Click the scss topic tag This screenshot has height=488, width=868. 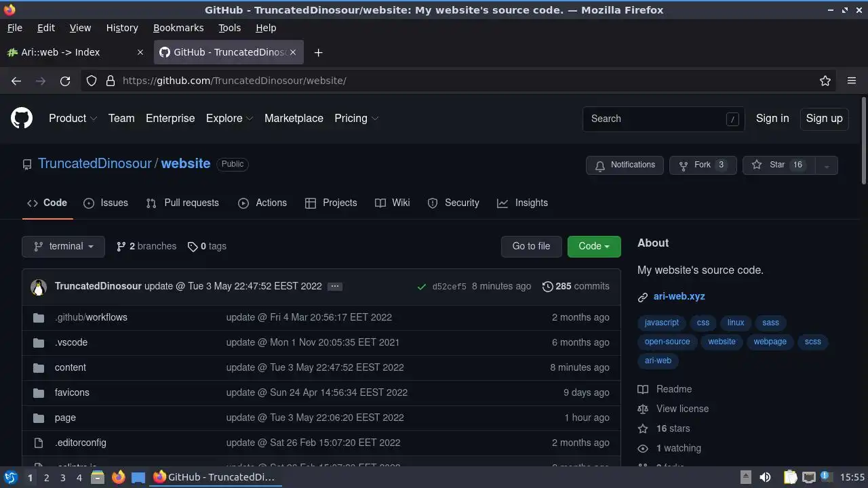pyautogui.click(x=812, y=342)
